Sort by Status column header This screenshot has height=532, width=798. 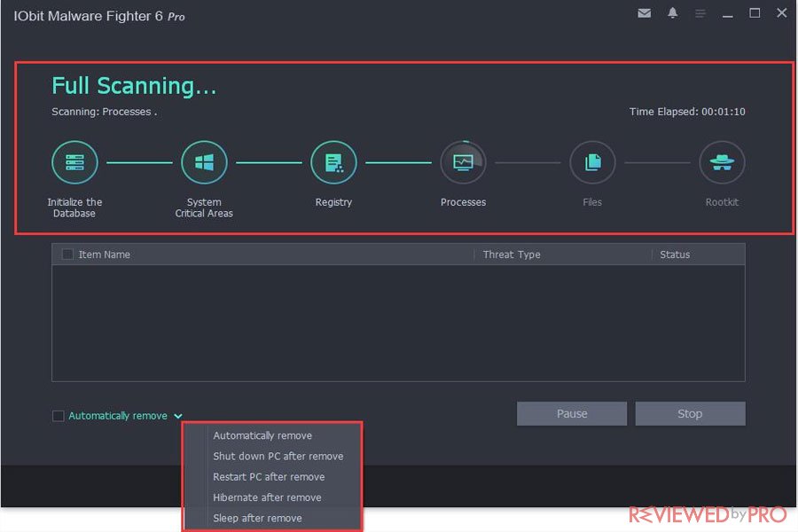675,254
